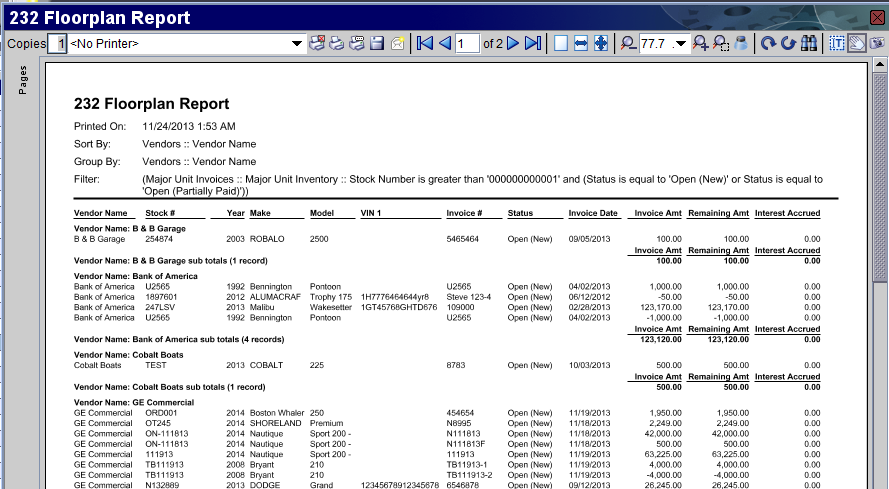Open the zoom percentage dropdown

click(x=681, y=43)
